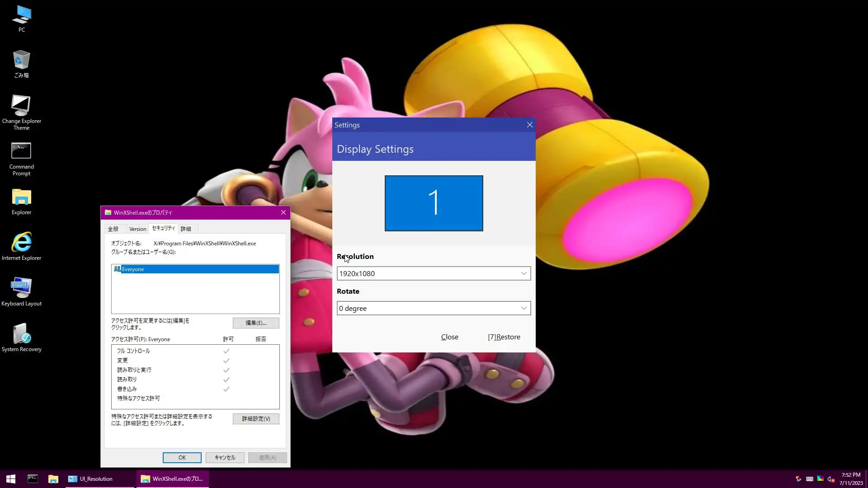Viewport: 868px width, 488px height.
Task: Switch to the 詳細 tab
Action: click(186, 229)
